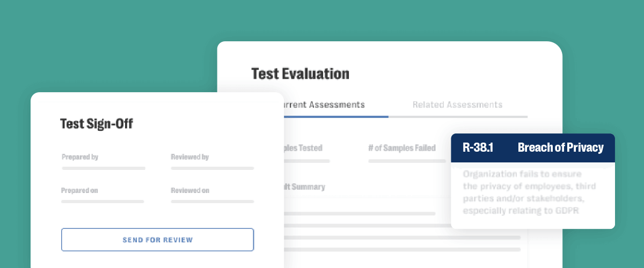Screen dimensions: 644x268
Task: Click the Prepared by label
Action: [80, 157]
